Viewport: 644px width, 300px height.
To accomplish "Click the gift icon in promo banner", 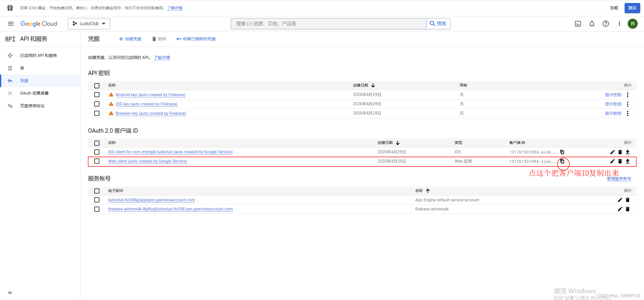I will (x=10, y=8).
